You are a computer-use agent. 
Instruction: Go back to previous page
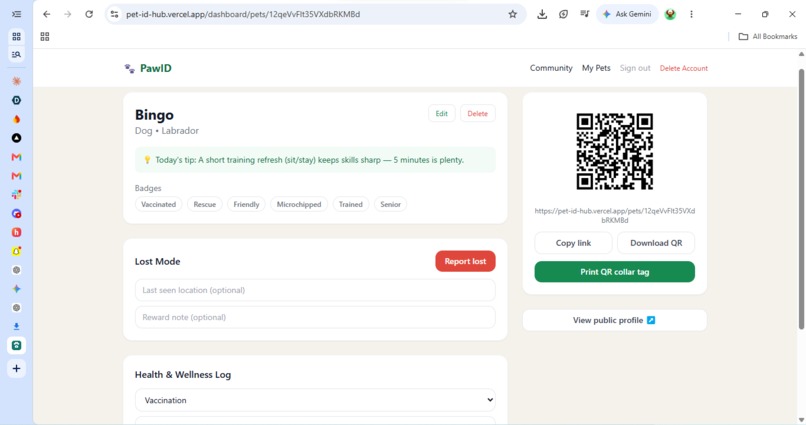46,14
